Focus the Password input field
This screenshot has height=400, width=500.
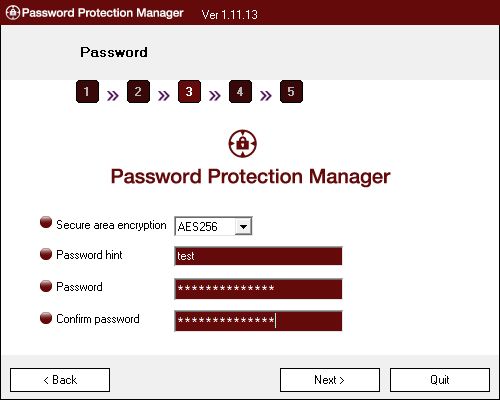point(258,289)
